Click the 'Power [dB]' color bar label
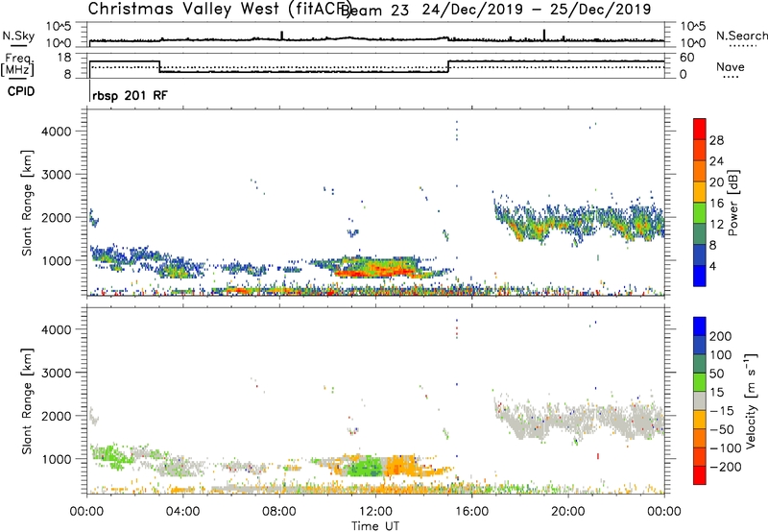This screenshot has height=532, width=768. [x=733, y=203]
